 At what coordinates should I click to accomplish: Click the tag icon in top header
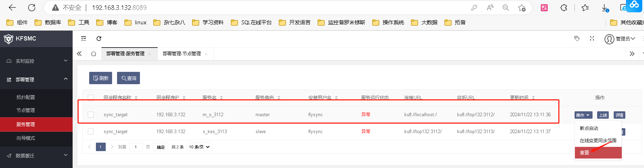(x=577, y=38)
